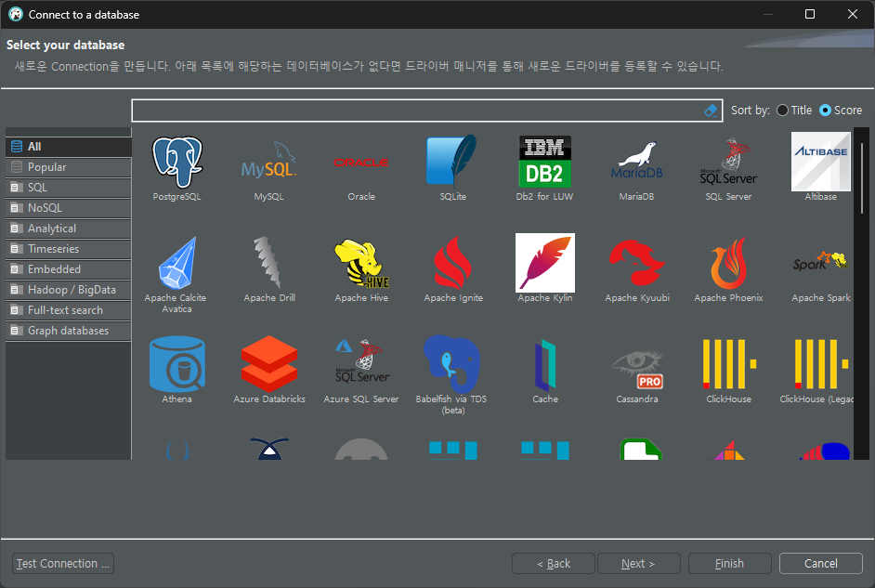The image size is (875, 588).
Task: Show the All database category
Action: point(69,147)
